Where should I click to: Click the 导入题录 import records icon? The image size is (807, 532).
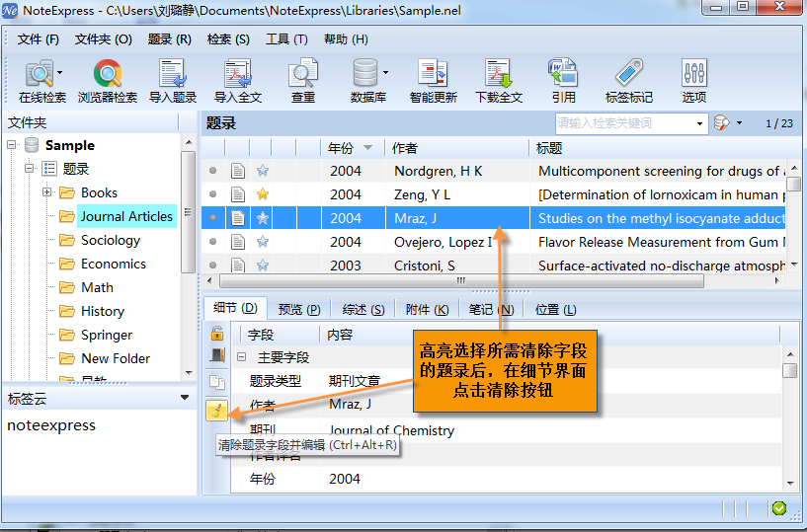[173, 74]
